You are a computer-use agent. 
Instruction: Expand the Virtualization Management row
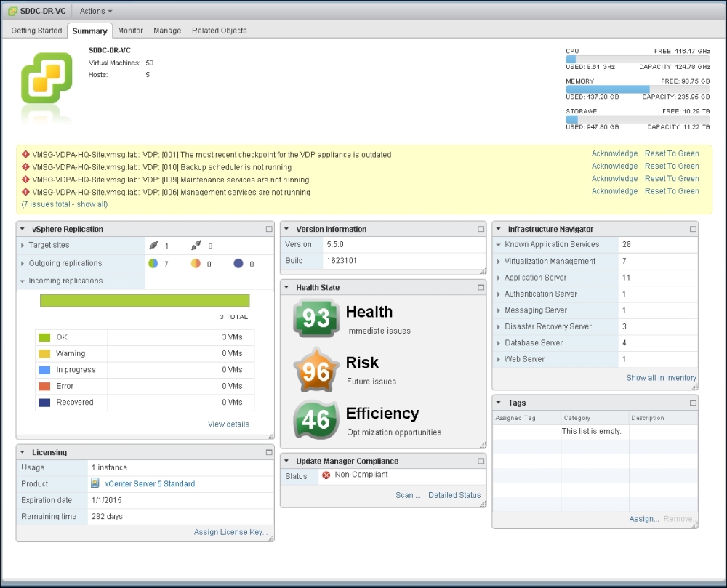(499, 262)
